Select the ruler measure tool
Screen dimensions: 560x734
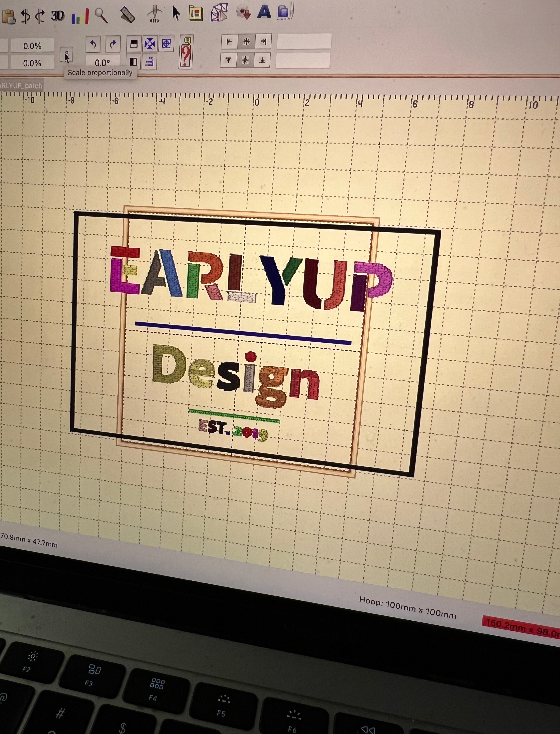coord(127,15)
